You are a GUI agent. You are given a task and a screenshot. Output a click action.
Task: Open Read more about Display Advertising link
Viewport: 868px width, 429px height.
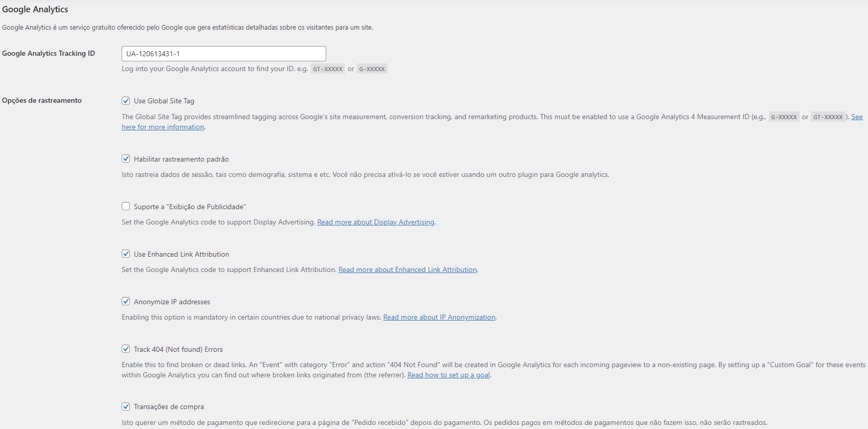tap(376, 222)
